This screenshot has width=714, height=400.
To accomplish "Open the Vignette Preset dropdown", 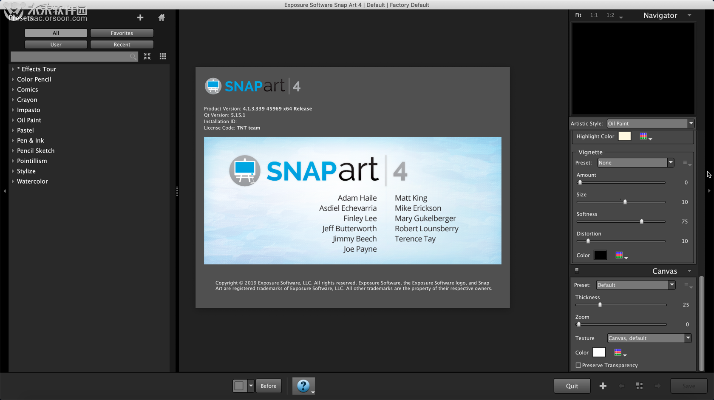I will [x=636, y=162].
